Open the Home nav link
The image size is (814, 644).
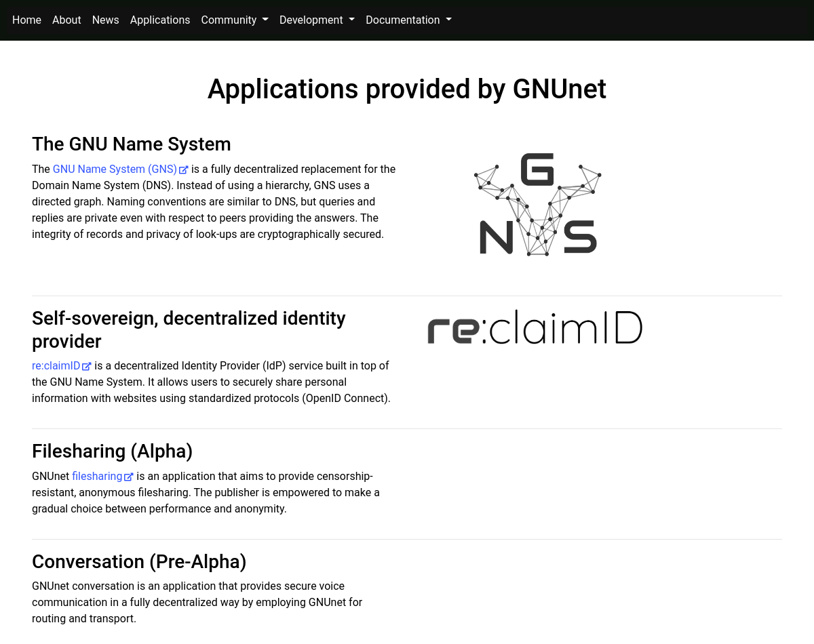26,20
